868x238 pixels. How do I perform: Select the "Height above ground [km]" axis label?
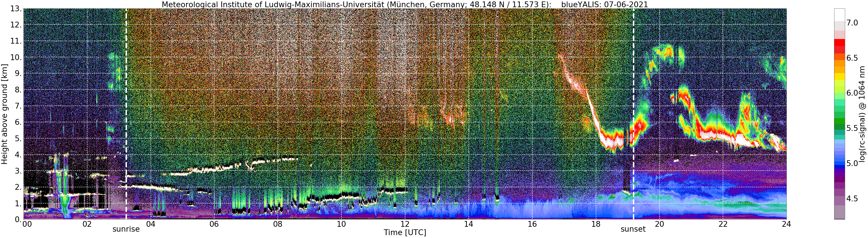coord(4,114)
